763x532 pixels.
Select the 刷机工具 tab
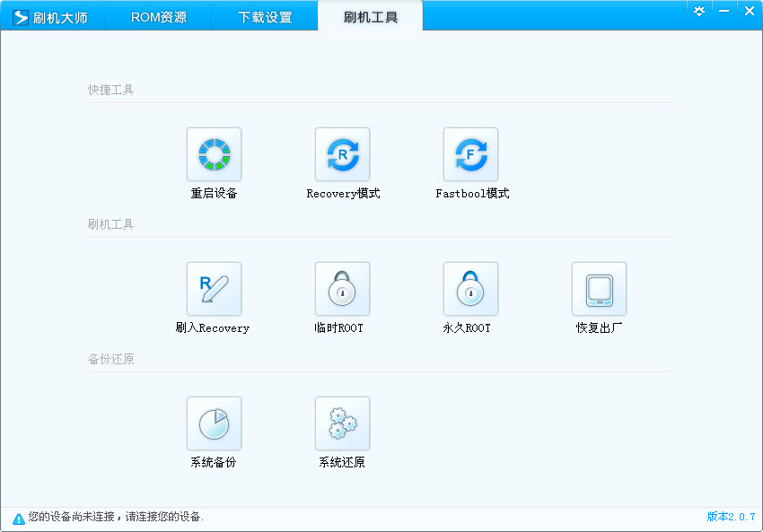pos(370,15)
